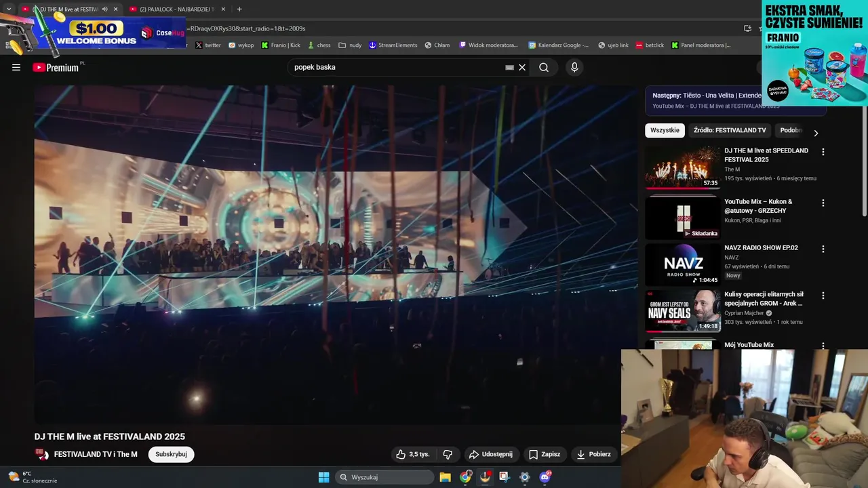Viewport: 868px width, 488px height.
Task: Click in the 'popek baska' search field
Action: click(x=397, y=67)
